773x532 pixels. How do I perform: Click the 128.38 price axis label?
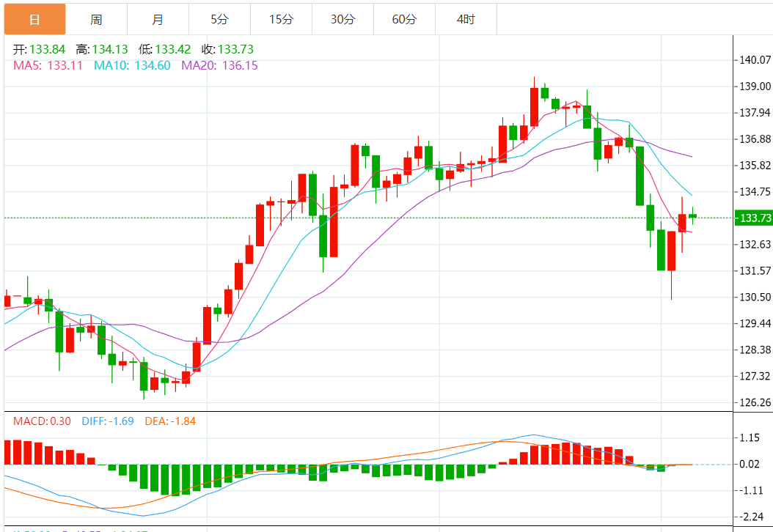click(755, 350)
